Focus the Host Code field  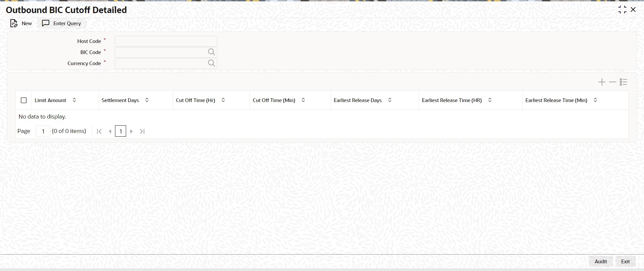[166, 41]
